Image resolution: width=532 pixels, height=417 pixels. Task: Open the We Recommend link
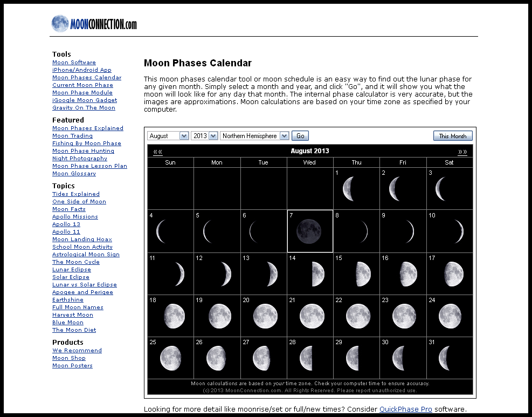click(77, 351)
